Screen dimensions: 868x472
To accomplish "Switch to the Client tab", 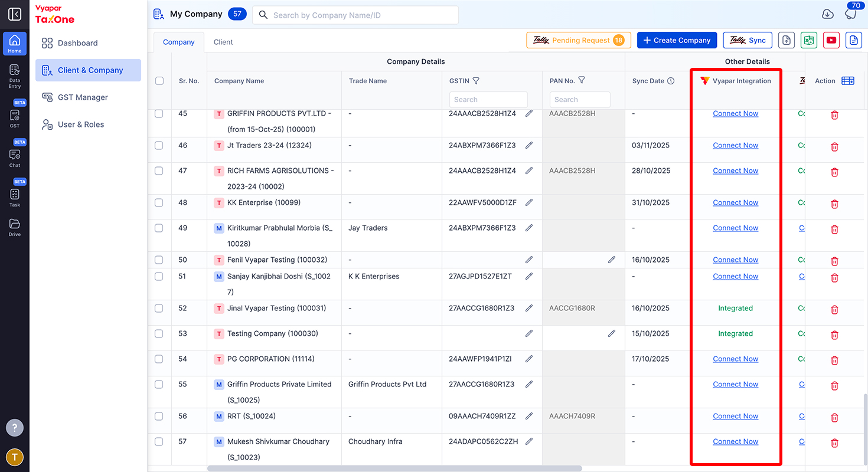I will click(223, 42).
